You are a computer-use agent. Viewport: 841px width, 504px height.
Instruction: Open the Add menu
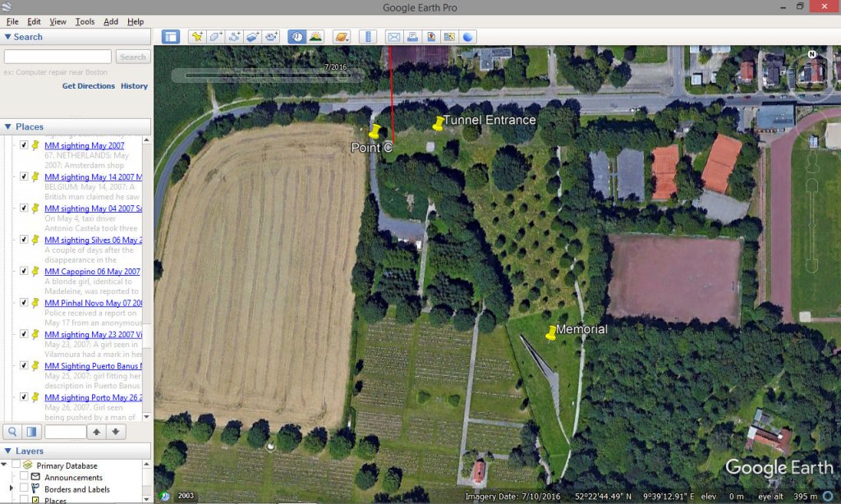pos(111,21)
